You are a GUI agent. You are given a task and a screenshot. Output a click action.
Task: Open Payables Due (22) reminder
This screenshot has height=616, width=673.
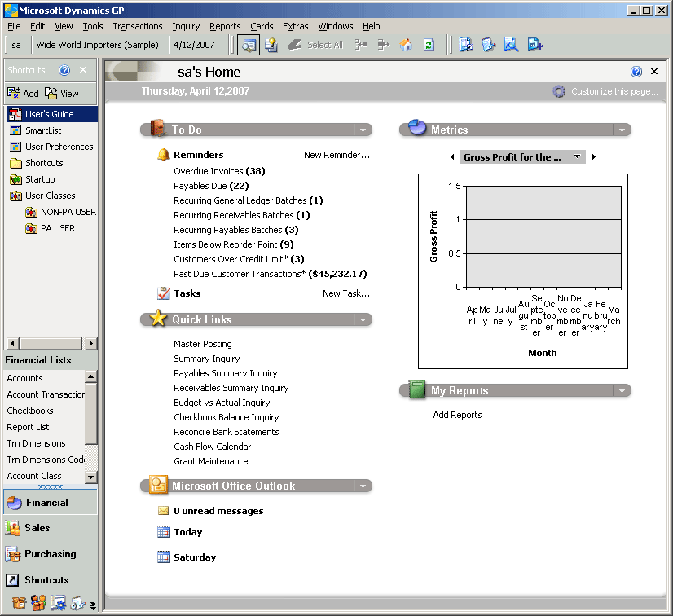(211, 186)
